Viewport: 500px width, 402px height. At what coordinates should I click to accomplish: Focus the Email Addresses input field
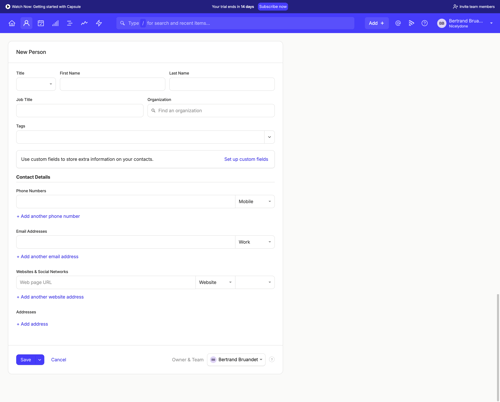126,242
